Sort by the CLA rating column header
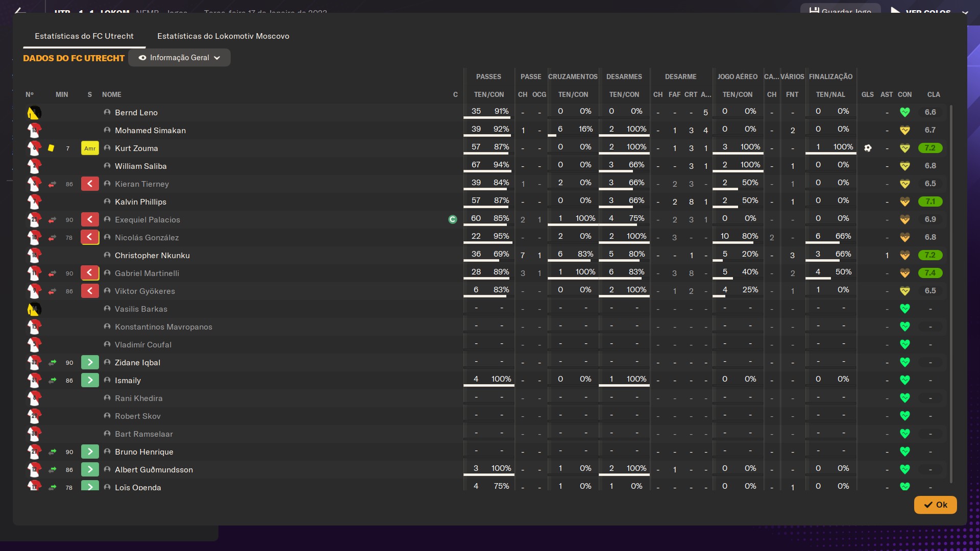 (x=934, y=94)
